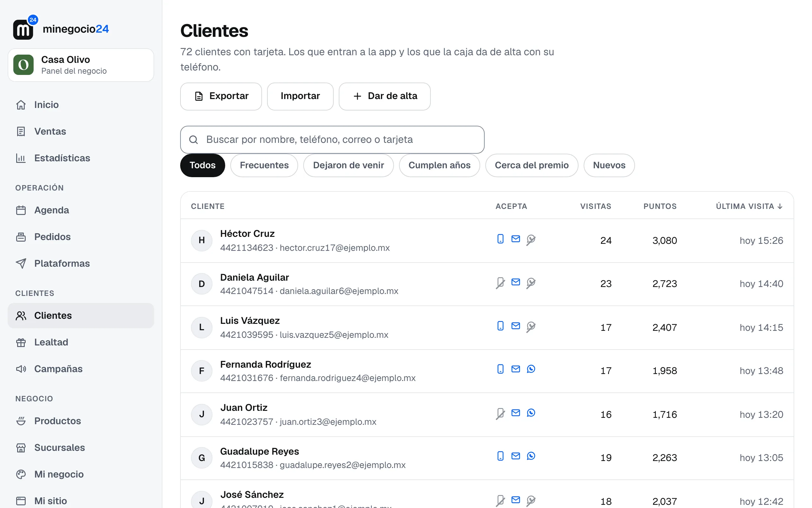Click the Puntos column header
The width and height of the screenshot is (812, 508).
tap(660, 206)
